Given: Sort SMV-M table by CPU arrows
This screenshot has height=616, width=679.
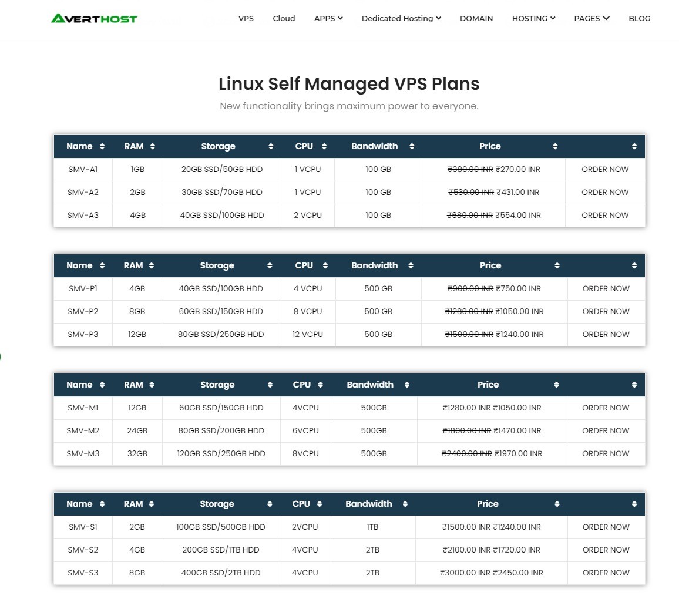Looking at the screenshot, I should click(321, 385).
